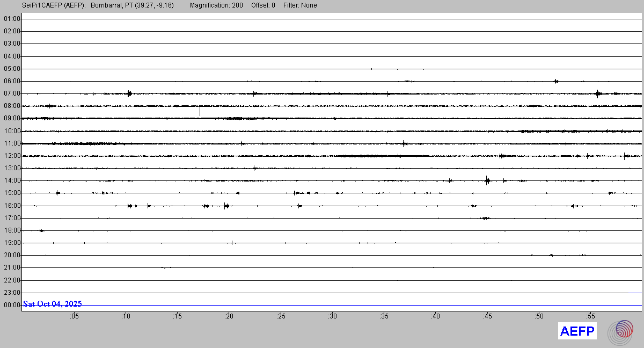
Task: Click the AEFP logo
Action: (577, 331)
